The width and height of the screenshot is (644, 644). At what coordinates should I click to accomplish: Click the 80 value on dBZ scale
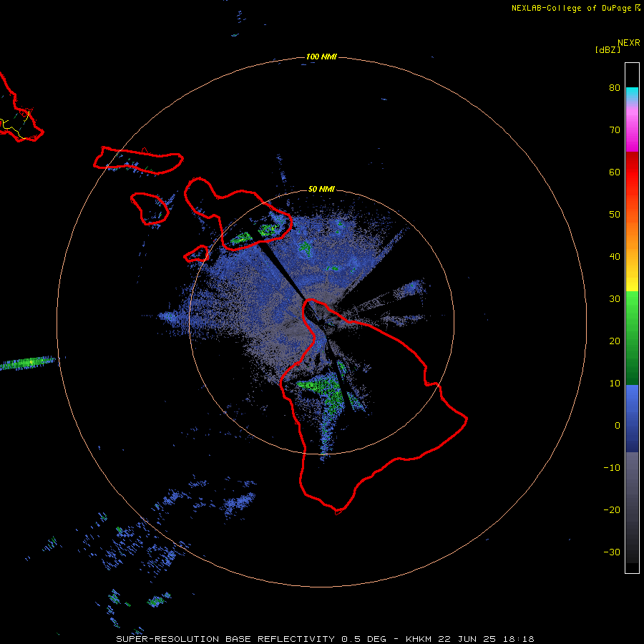point(615,87)
